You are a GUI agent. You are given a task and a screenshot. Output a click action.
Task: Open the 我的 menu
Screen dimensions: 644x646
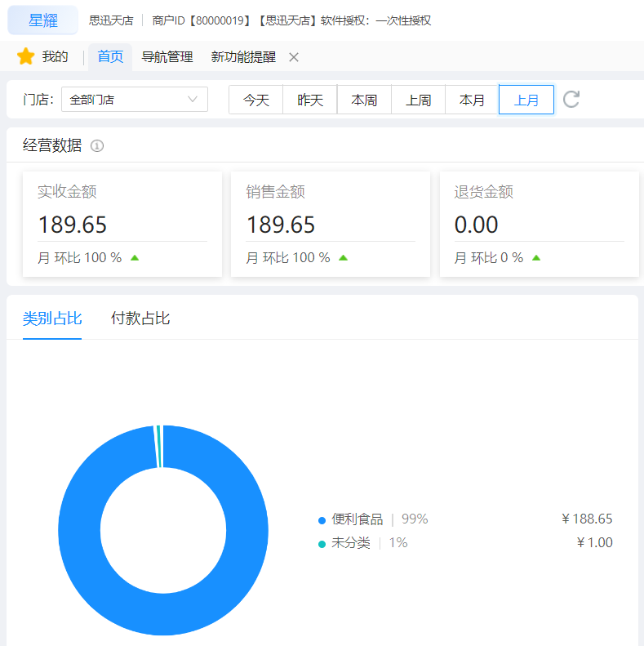tap(55, 56)
